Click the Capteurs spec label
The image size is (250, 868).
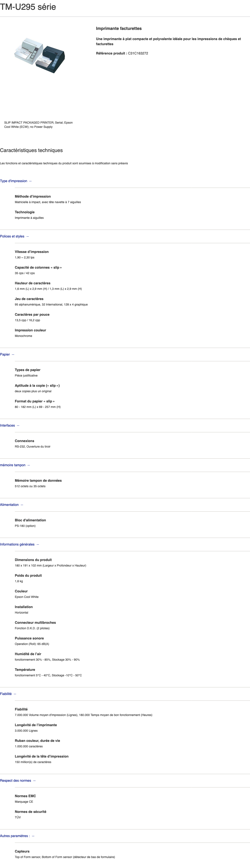click(22, 851)
